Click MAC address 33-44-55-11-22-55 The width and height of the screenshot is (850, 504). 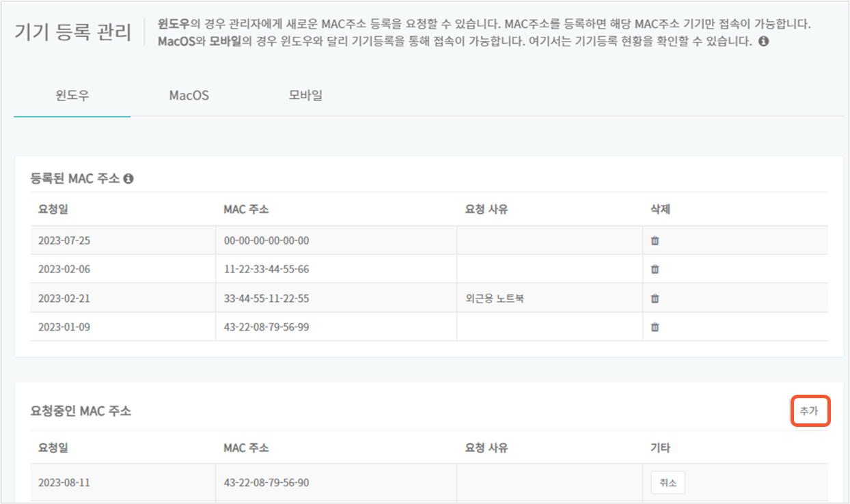tap(266, 298)
